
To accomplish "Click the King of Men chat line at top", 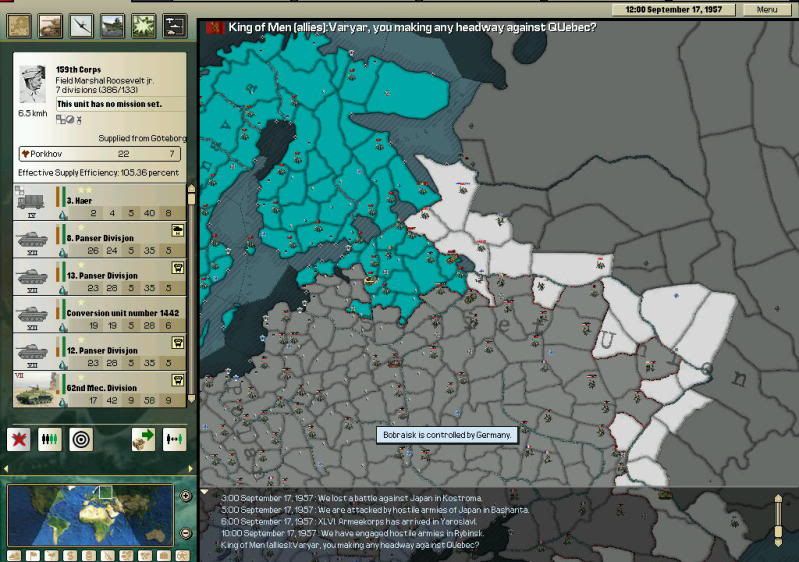I will (412, 27).
